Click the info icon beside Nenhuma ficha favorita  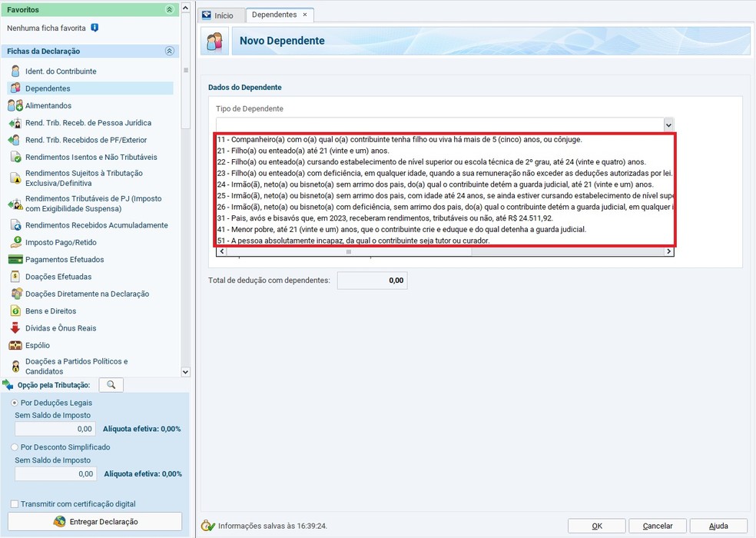click(x=94, y=28)
